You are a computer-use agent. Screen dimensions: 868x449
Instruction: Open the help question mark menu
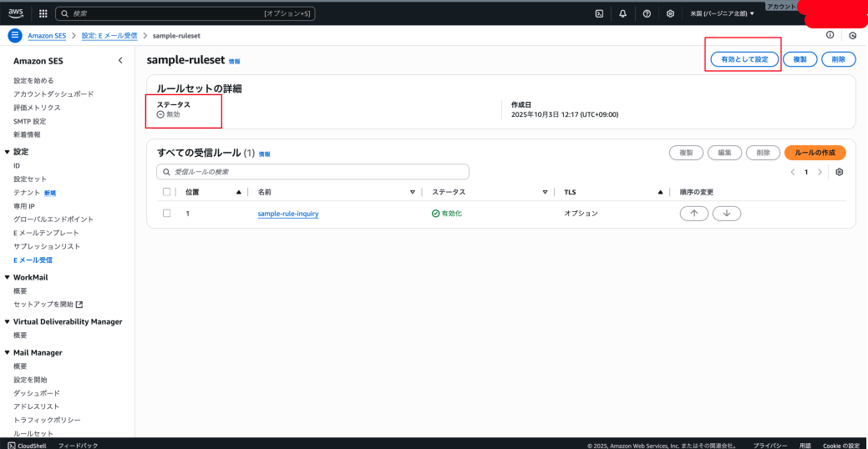pos(647,14)
